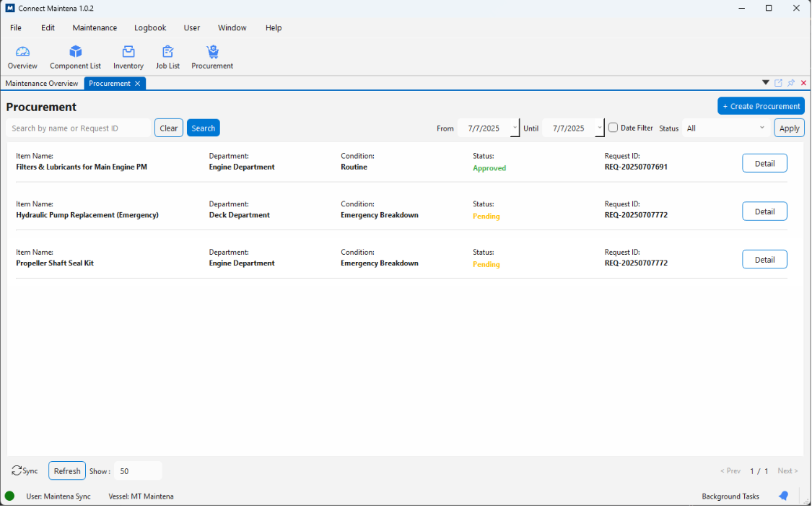Image resolution: width=812 pixels, height=508 pixels.
Task: Open the Logbook menu
Action: pos(150,28)
